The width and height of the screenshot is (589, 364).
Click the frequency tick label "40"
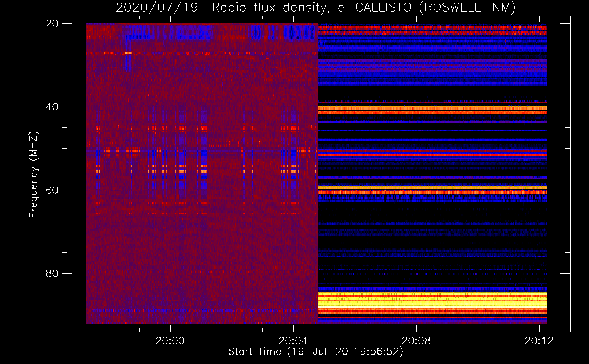point(52,107)
